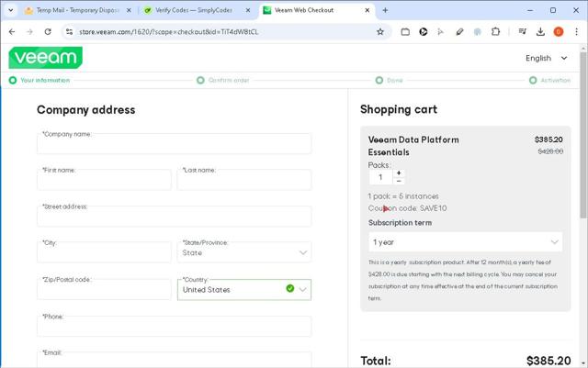Switch to Verify Codes SimplyCodes tab

tap(196, 10)
